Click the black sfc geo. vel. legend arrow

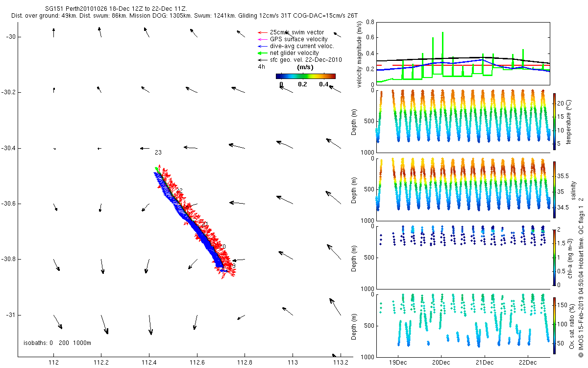coord(262,60)
